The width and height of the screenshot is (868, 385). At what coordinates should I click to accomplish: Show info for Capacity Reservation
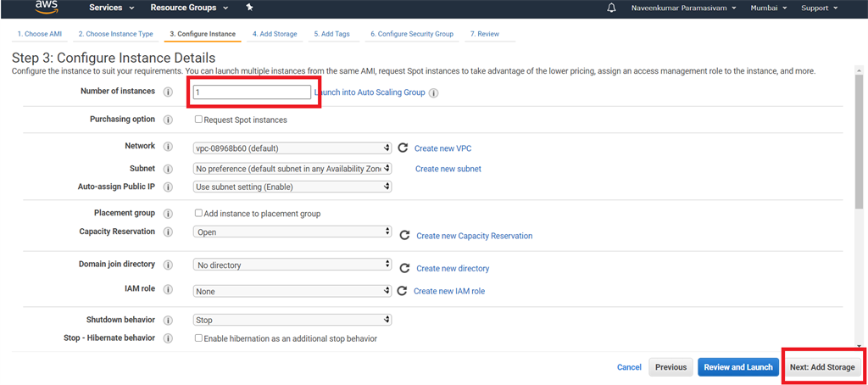tap(169, 232)
